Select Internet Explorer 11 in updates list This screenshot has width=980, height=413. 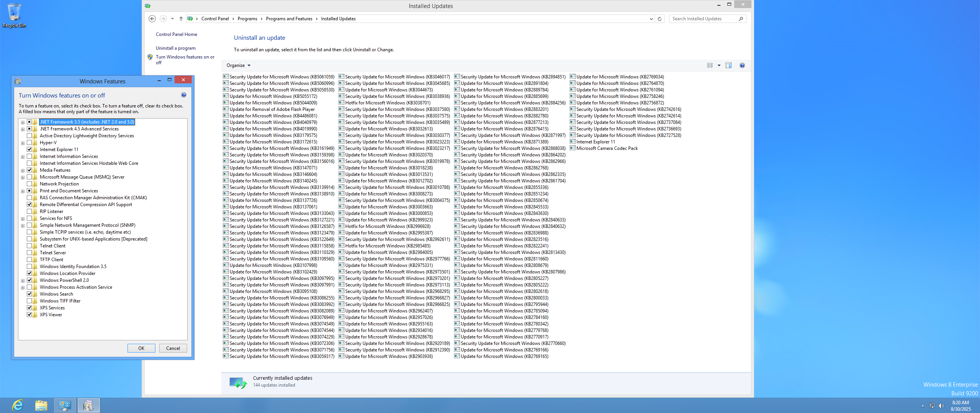click(x=592, y=141)
